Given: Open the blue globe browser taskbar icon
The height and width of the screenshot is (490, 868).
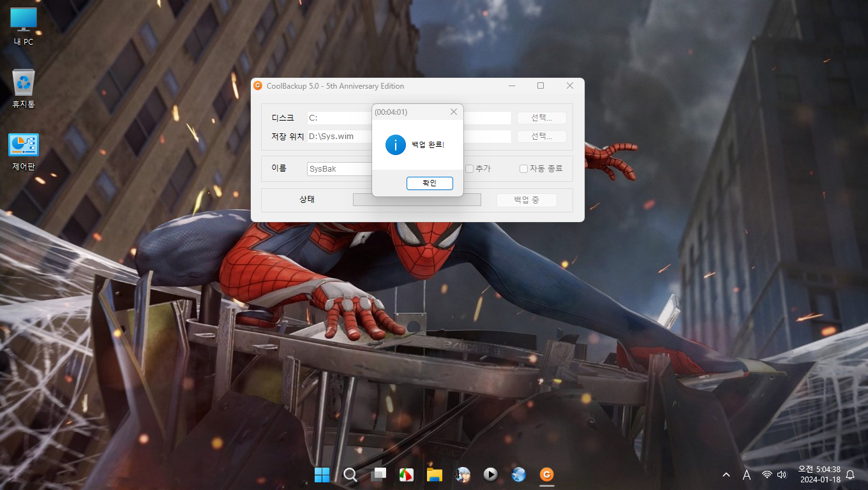Looking at the screenshot, I should 518,474.
